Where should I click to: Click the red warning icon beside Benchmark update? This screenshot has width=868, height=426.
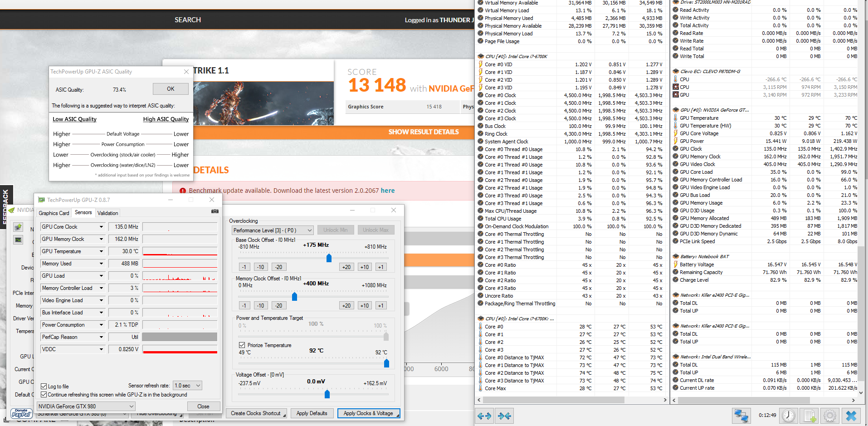pos(183,191)
